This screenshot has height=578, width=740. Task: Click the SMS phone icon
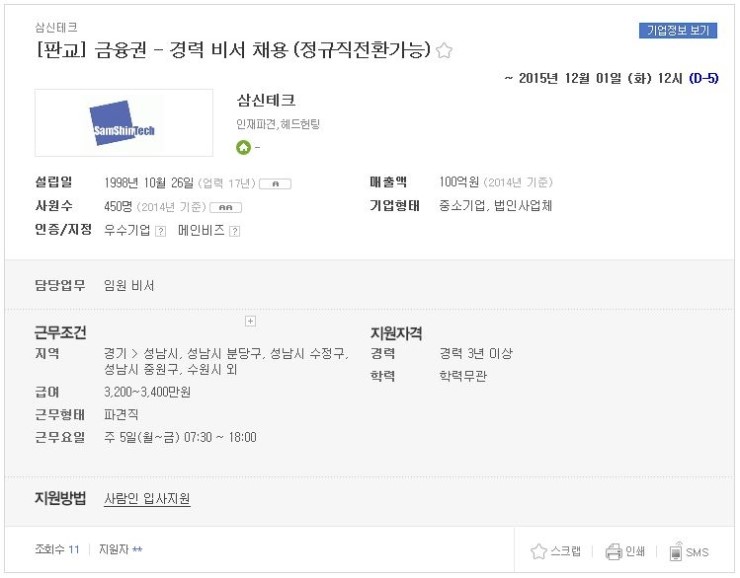click(676, 551)
